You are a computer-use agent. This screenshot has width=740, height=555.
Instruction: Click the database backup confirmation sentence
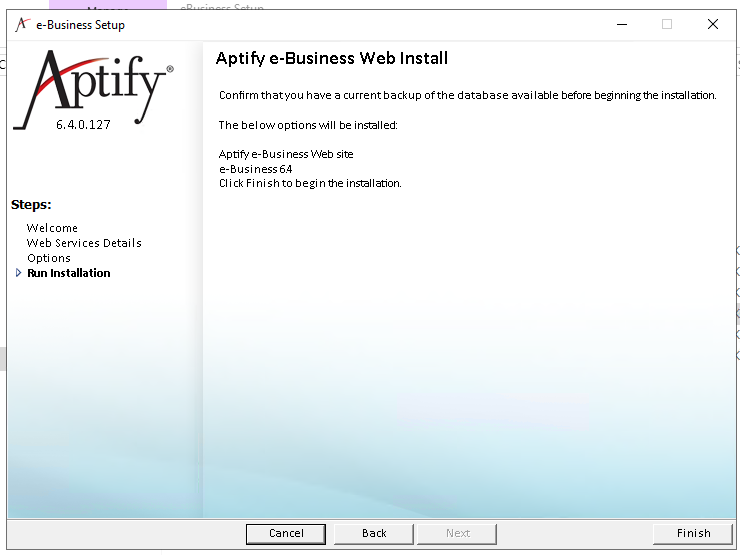coord(468,95)
